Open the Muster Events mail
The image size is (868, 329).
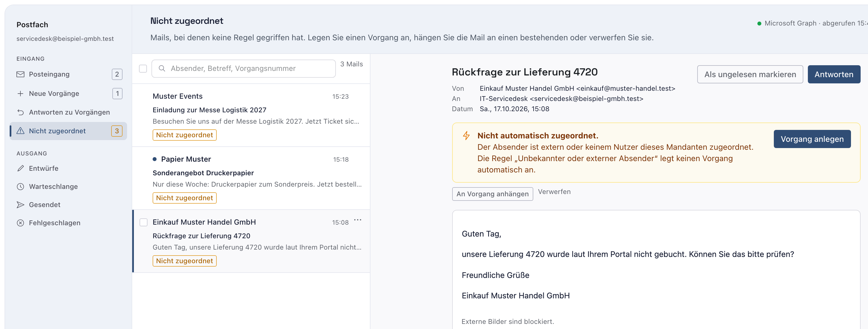(x=251, y=115)
